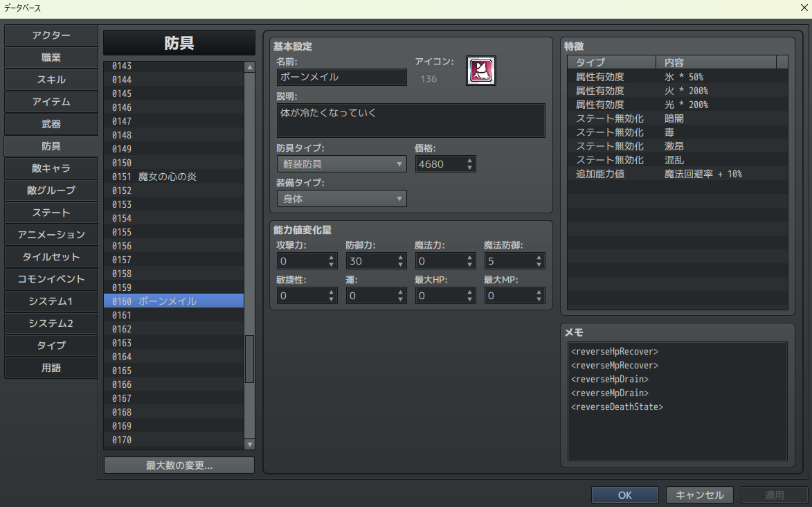Select armor entry 0160 ボーンメイル
The width and height of the screenshot is (812, 507).
174,301
